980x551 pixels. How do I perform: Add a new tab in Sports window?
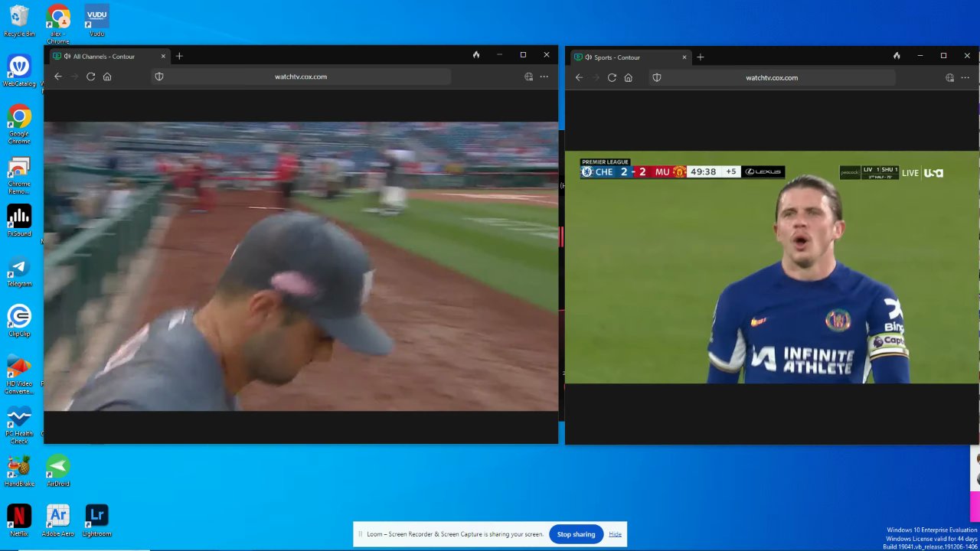701,57
